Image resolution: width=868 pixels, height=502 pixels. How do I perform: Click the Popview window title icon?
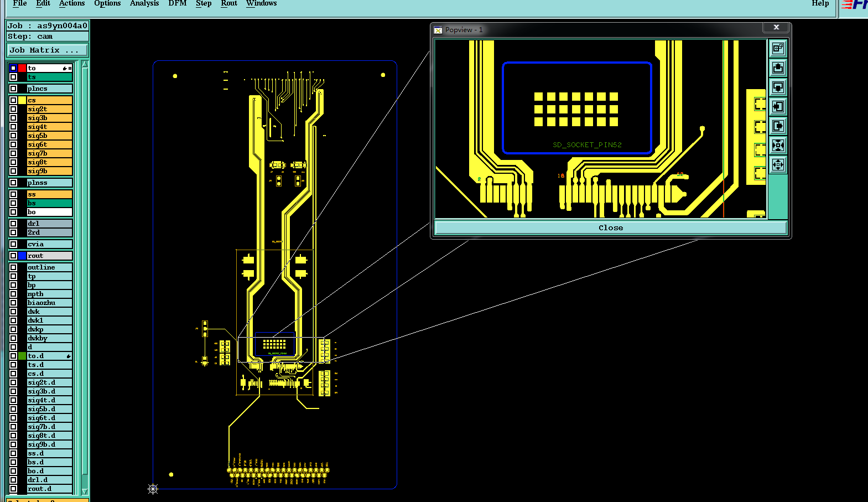tap(438, 30)
